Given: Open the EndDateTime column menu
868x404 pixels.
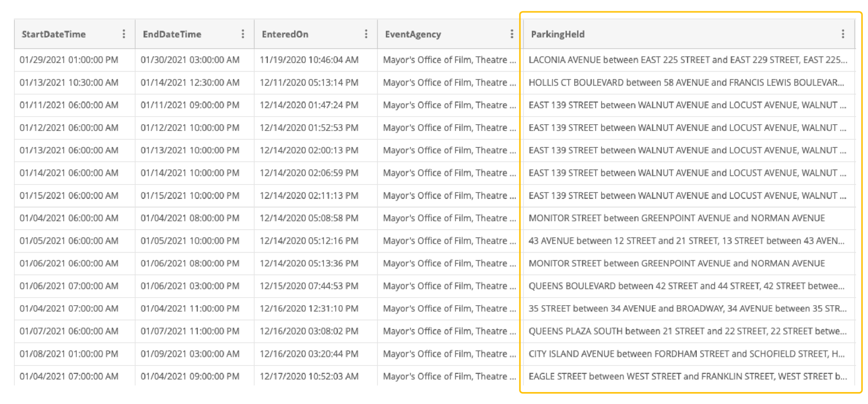Looking at the screenshot, I should click(243, 34).
